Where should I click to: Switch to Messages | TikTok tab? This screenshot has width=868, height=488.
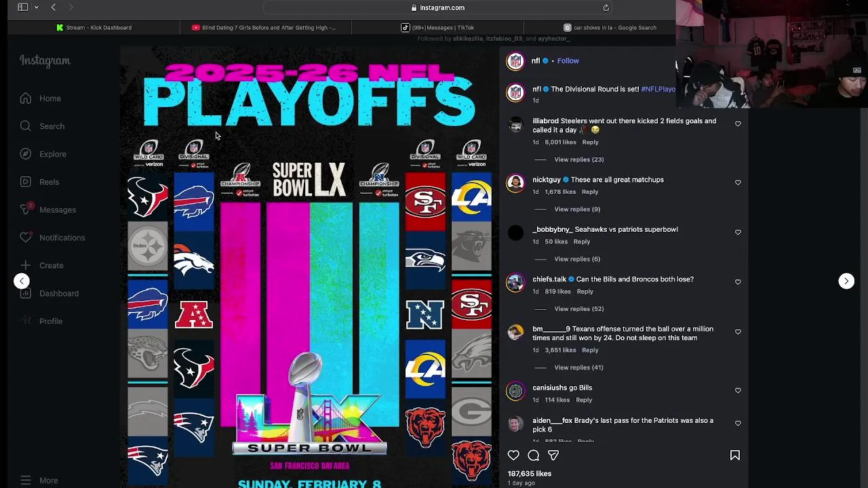437,28
